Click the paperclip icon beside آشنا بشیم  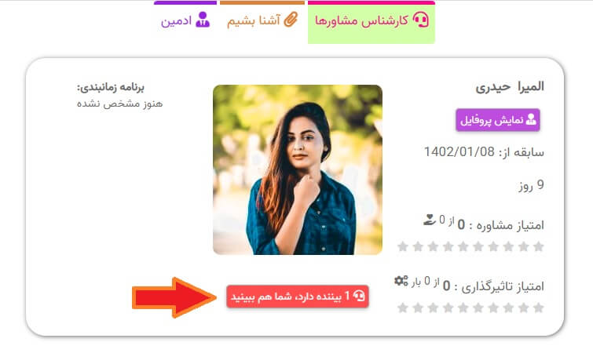[291, 20]
